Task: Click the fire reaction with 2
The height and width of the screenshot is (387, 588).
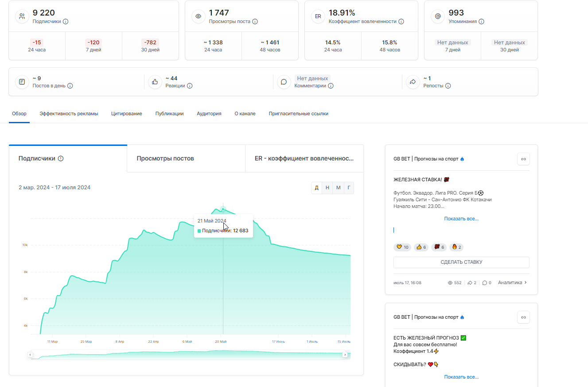Action: click(x=456, y=247)
